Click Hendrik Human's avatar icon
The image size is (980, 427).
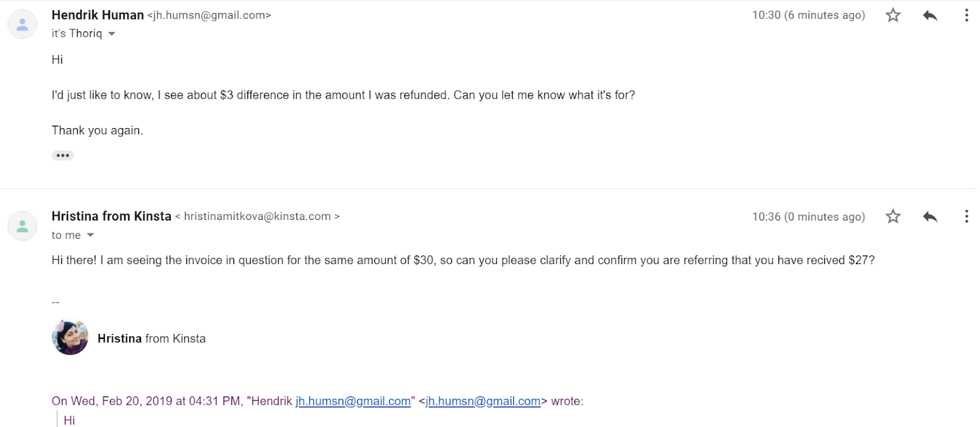tap(23, 25)
